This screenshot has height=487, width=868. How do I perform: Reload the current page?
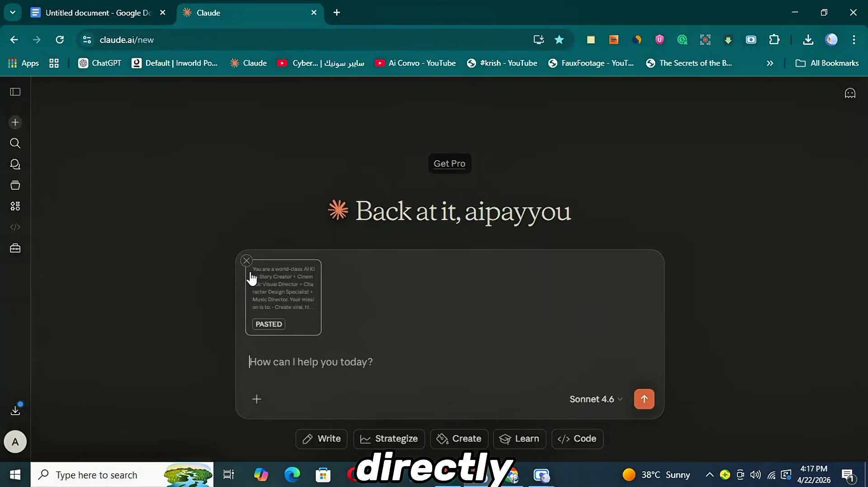pyautogui.click(x=60, y=40)
